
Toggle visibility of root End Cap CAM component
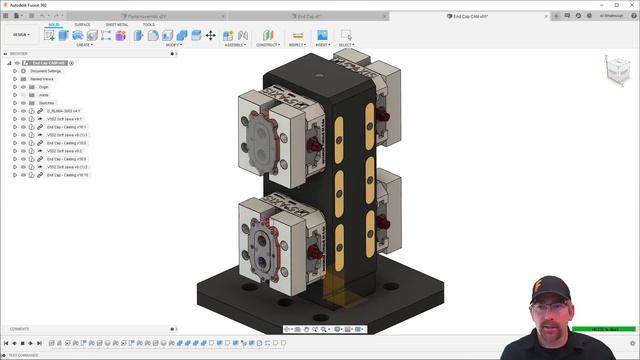pyautogui.click(x=17, y=63)
